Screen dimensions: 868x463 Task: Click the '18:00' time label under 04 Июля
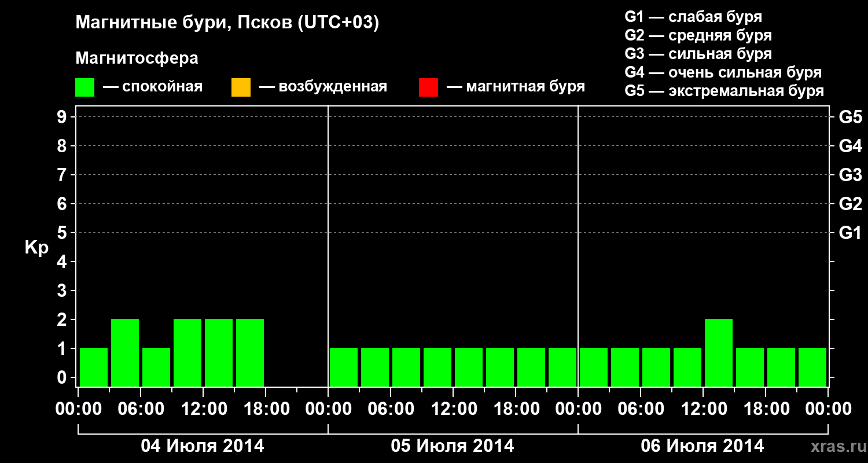pos(266,409)
